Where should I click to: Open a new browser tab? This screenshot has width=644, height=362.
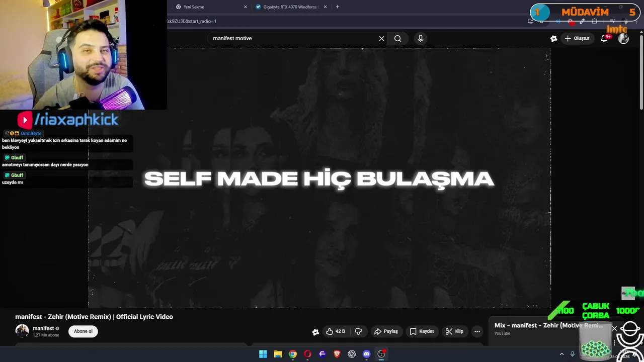click(x=337, y=7)
